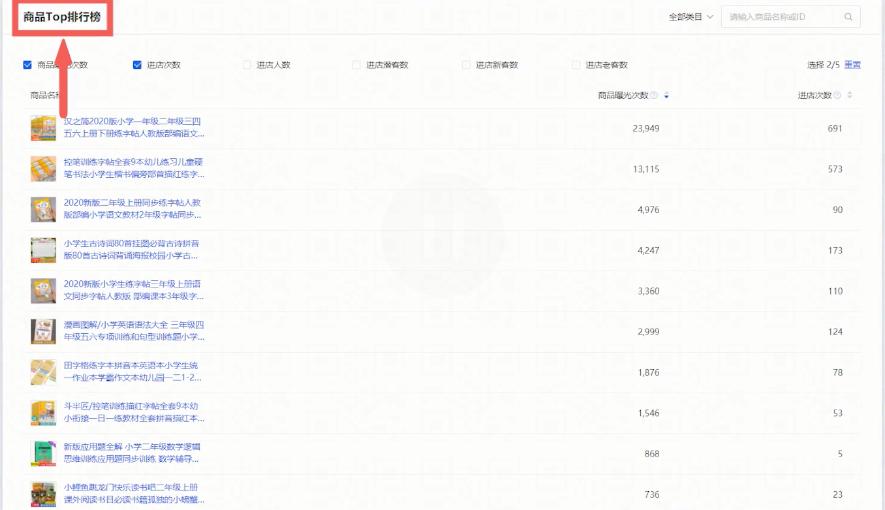
Task: Open the 全部类目 category dropdown
Action: pos(691,17)
